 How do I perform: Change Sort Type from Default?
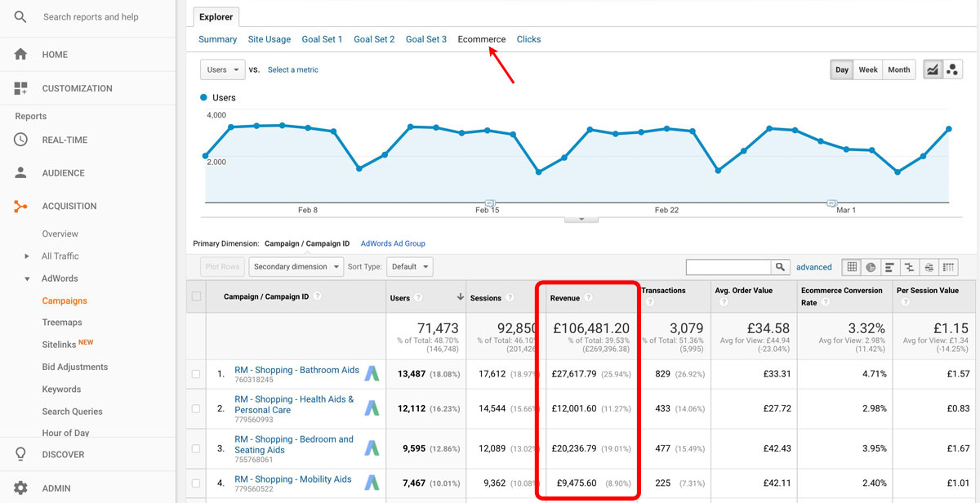pyautogui.click(x=409, y=266)
